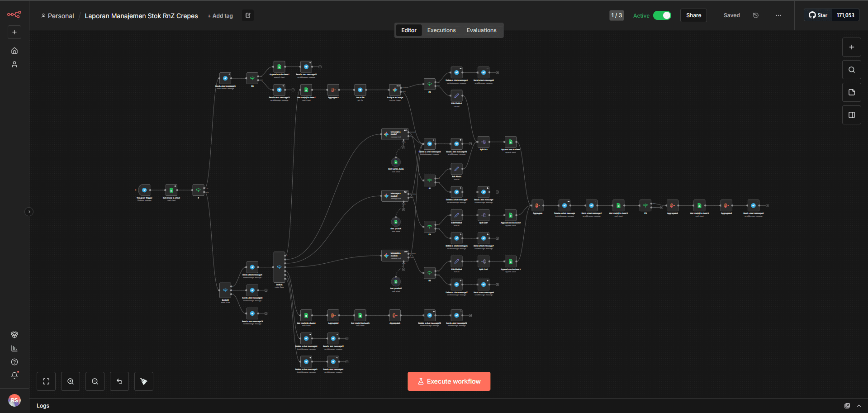This screenshot has height=413, width=868.
Task: Click the workflow name Laporan Manajemen Stok
Action: point(141,16)
